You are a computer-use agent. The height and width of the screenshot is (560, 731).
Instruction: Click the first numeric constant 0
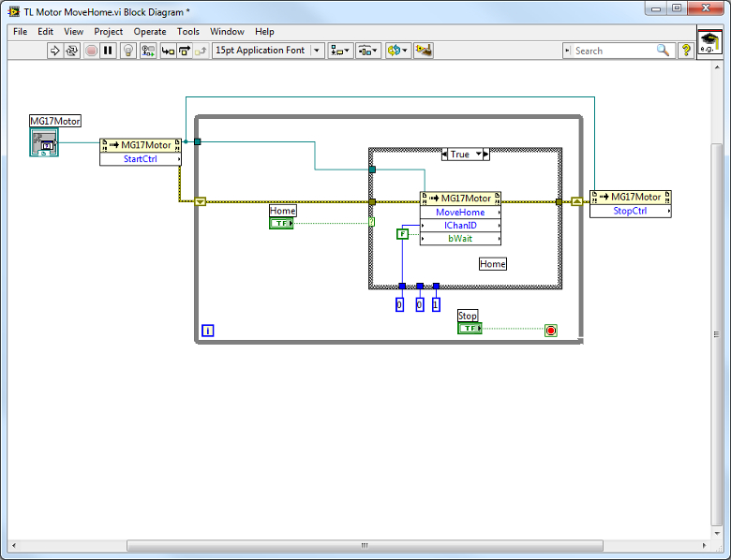[399, 304]
